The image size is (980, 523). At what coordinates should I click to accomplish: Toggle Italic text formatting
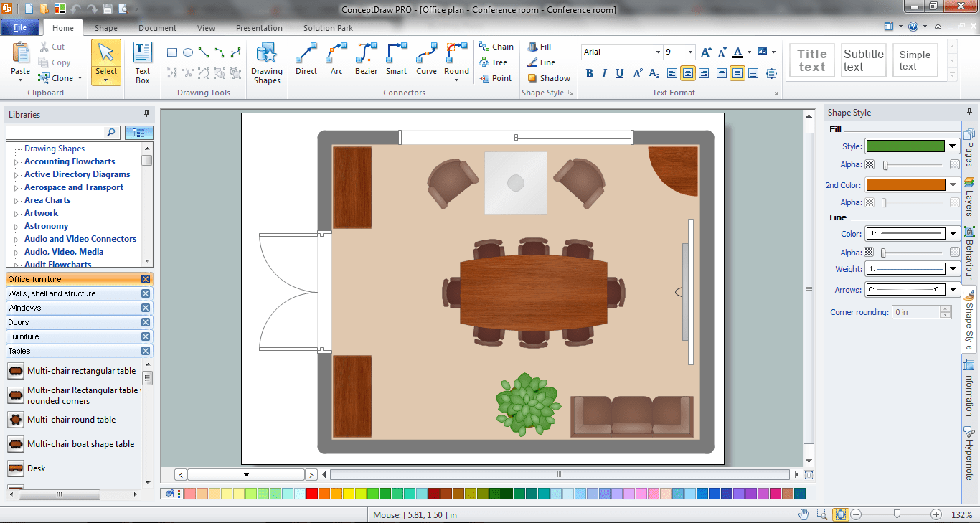(604, 73)
